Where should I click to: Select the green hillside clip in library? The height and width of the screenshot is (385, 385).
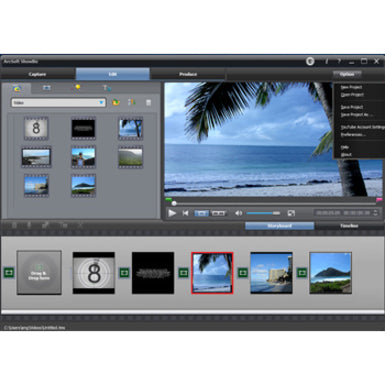coord(131,157)
